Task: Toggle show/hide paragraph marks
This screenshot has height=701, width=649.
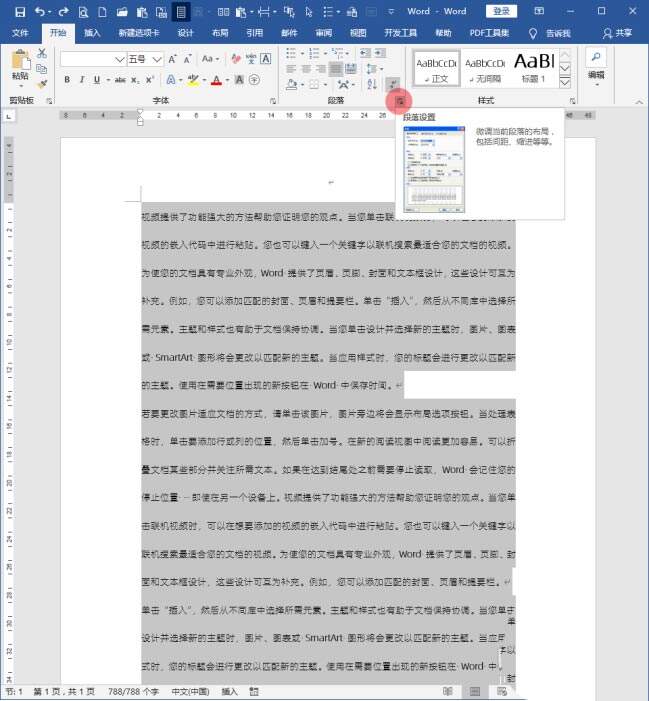Action: [x=392, y=84]
